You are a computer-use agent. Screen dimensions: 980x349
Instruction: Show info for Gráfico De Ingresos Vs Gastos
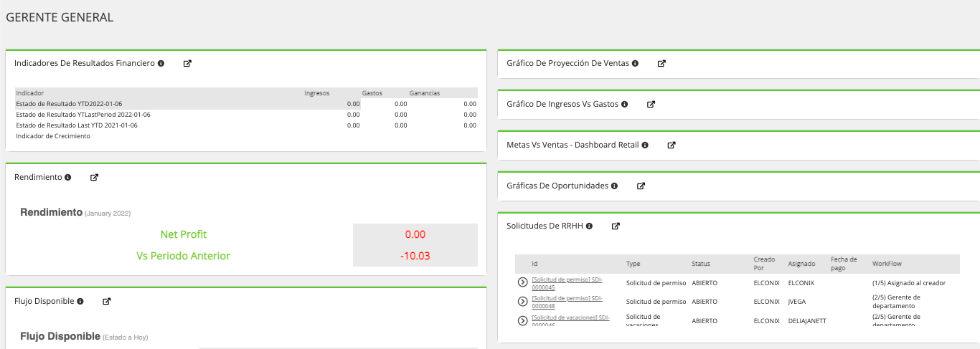pyautogui.click(x=624, y=104)
